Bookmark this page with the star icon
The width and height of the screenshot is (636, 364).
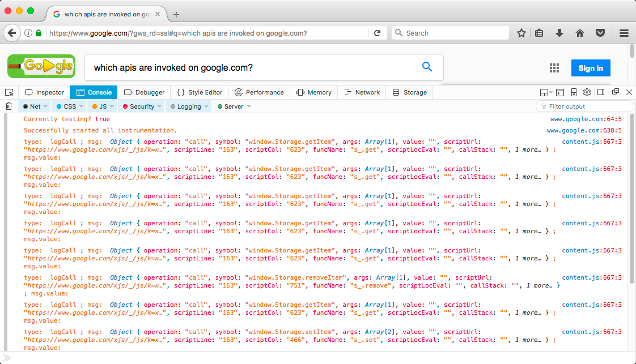tap(521, 33)
